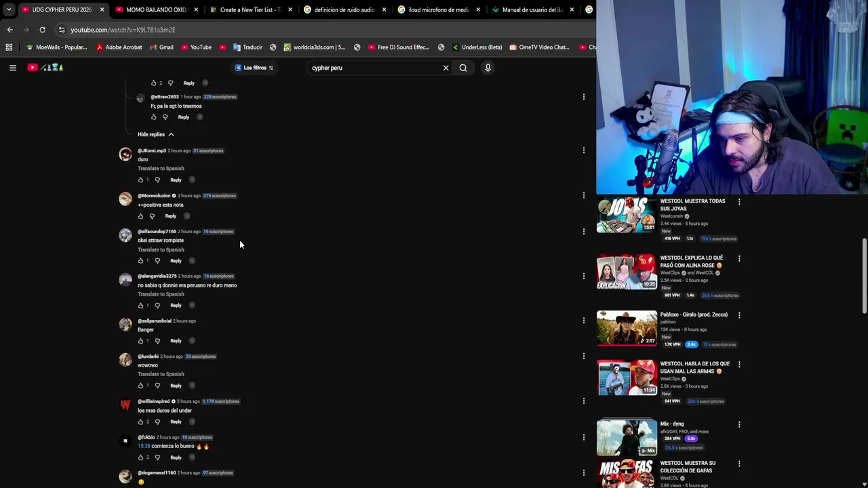Dislike the 'duro' comment by @JKomi.mp3
Viewport: 868px width, 488px height.
(157, 180)
